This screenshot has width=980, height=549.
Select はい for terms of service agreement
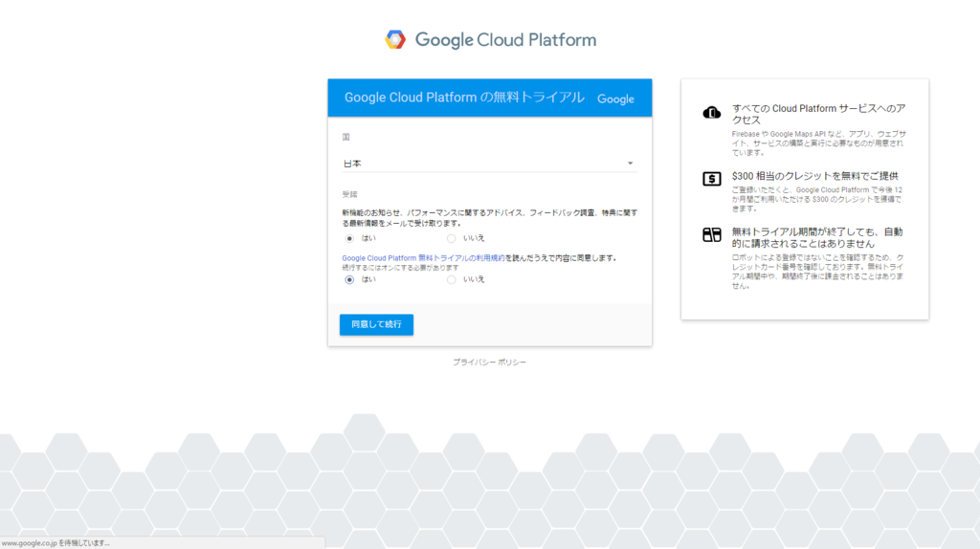coord(349,279)
